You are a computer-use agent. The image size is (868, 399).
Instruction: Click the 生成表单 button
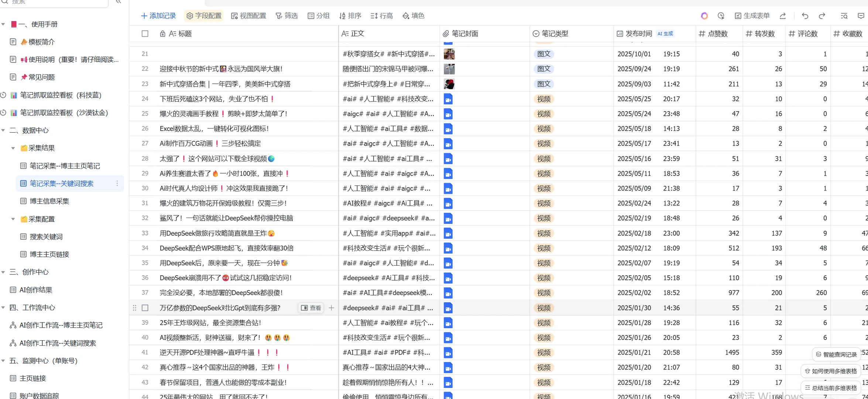tap(753, 16)
